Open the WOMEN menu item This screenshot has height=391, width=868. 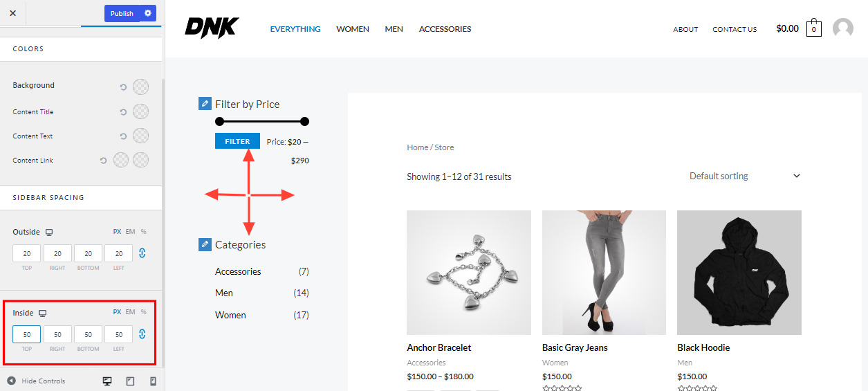(353, 29)
